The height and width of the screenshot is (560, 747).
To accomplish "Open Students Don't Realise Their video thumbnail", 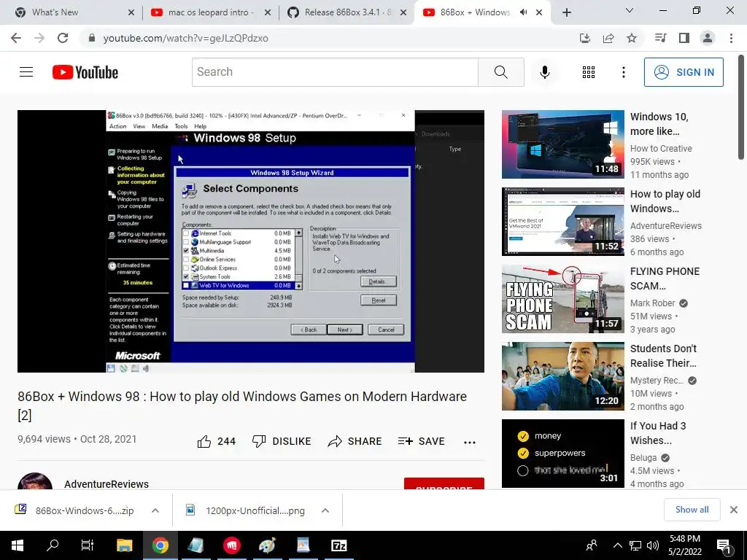I will tap(562, 376).
